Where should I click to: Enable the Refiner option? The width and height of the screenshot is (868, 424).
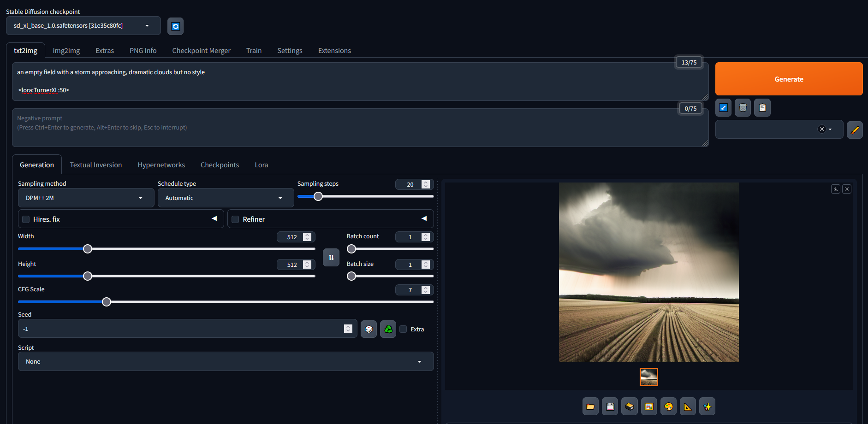[235, 219]
